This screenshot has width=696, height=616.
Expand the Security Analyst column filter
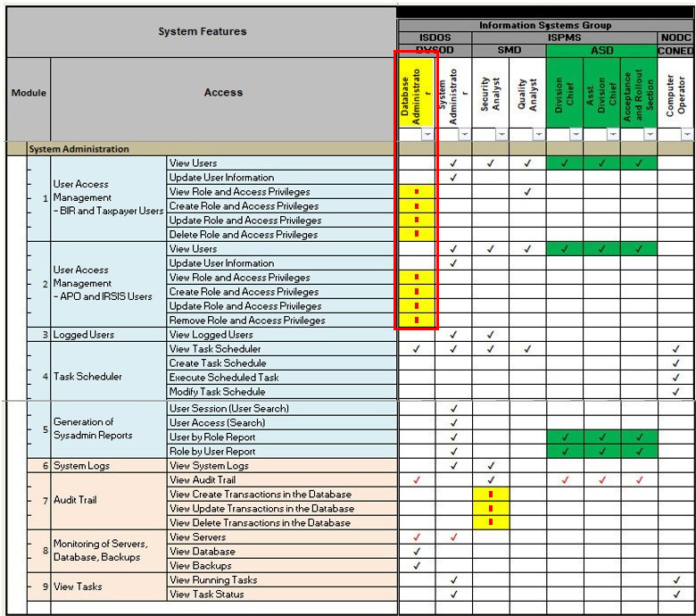[501, 134]
